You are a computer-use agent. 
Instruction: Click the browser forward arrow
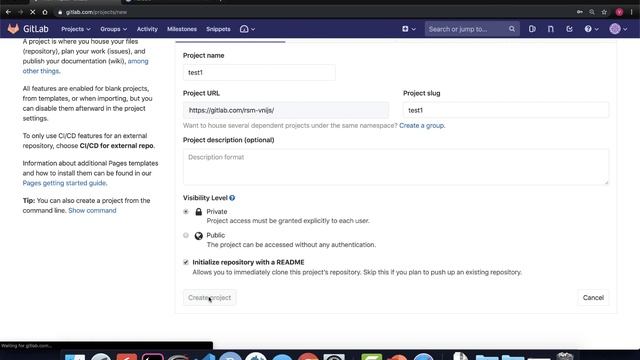20,12
